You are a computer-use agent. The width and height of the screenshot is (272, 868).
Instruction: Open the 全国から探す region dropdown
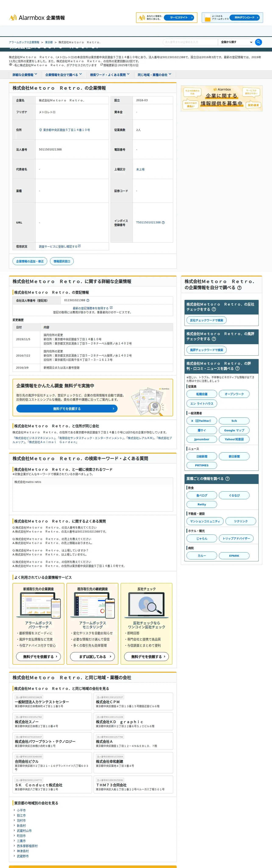[236, 42]
